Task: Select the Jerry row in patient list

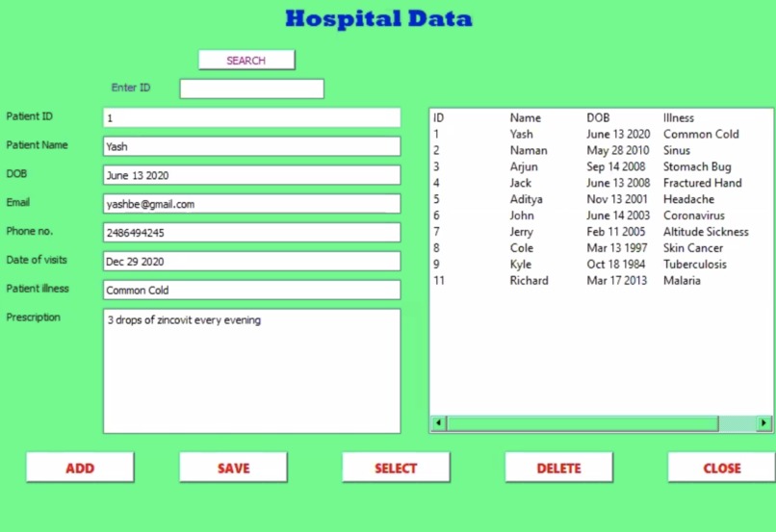Action: (x=601, y=232)
